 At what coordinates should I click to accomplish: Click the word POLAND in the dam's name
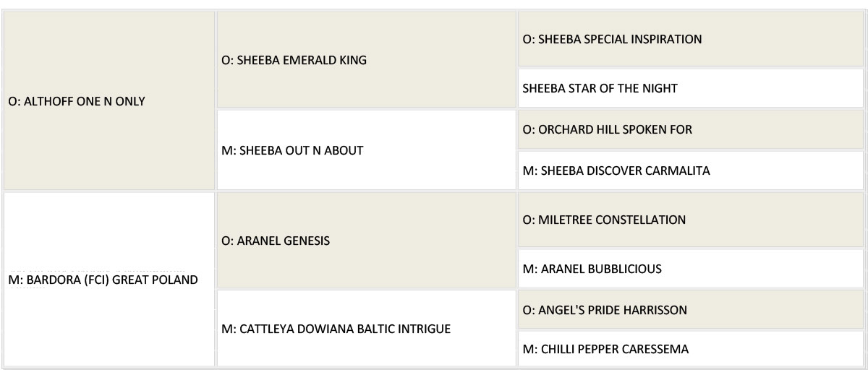click(176, 280)
